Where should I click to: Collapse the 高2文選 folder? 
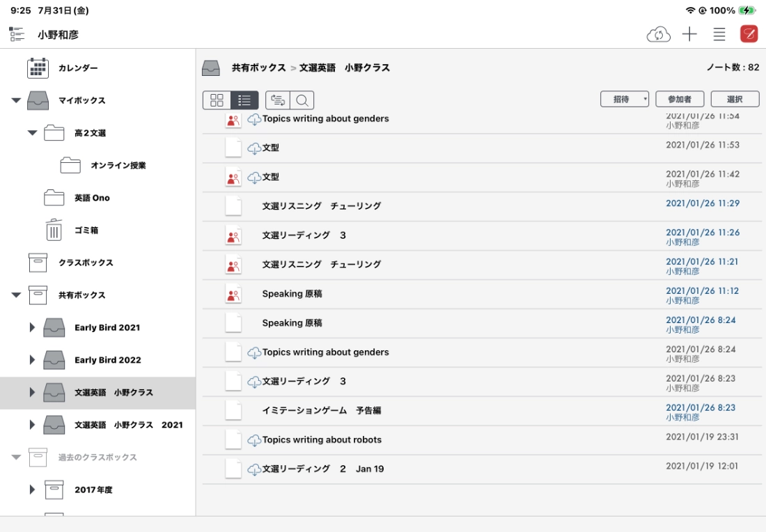(32, 132)
